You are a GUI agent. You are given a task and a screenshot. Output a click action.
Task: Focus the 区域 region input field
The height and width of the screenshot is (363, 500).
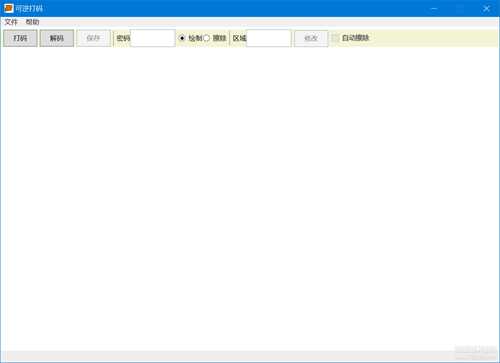[x=269, y=38]
